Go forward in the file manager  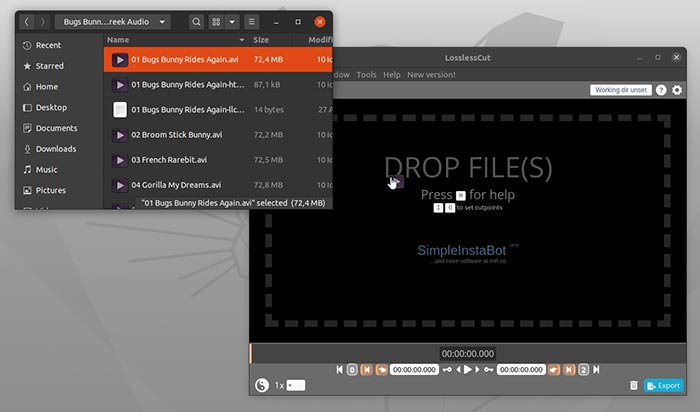(x=42, y=21)
